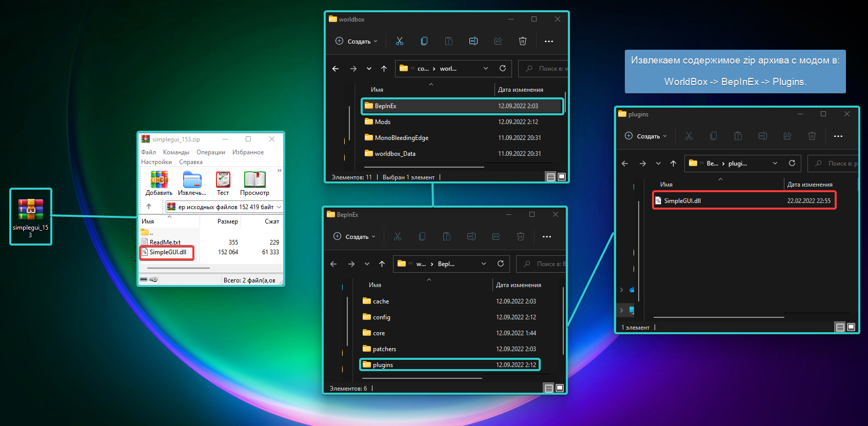Open Создать dropdown in worldbox window

pos(357,41)
